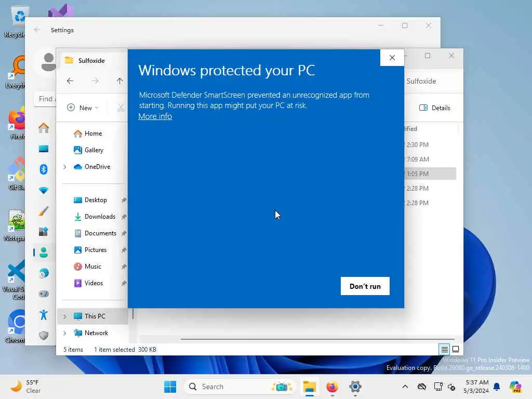The width and height of the screenshot is (532, 399).
Task: Open Videos quick access folder
Action: [94, 283]
